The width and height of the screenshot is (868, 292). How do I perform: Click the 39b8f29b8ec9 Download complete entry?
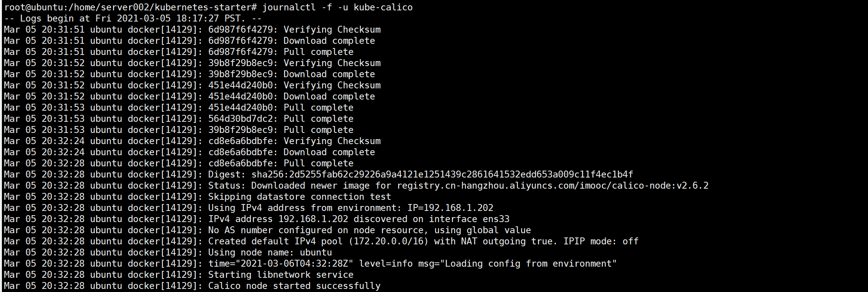291,74
